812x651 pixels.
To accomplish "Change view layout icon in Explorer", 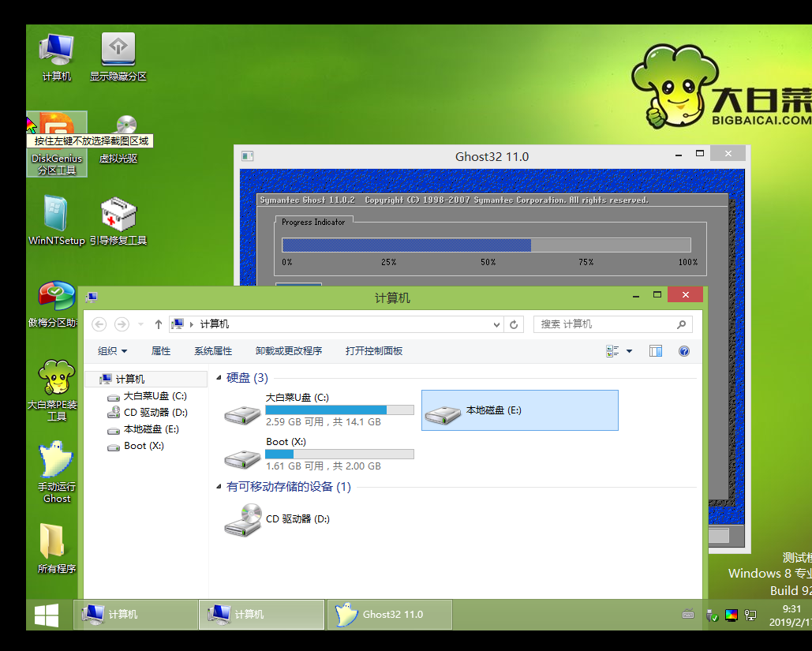I will click(612, 351).
